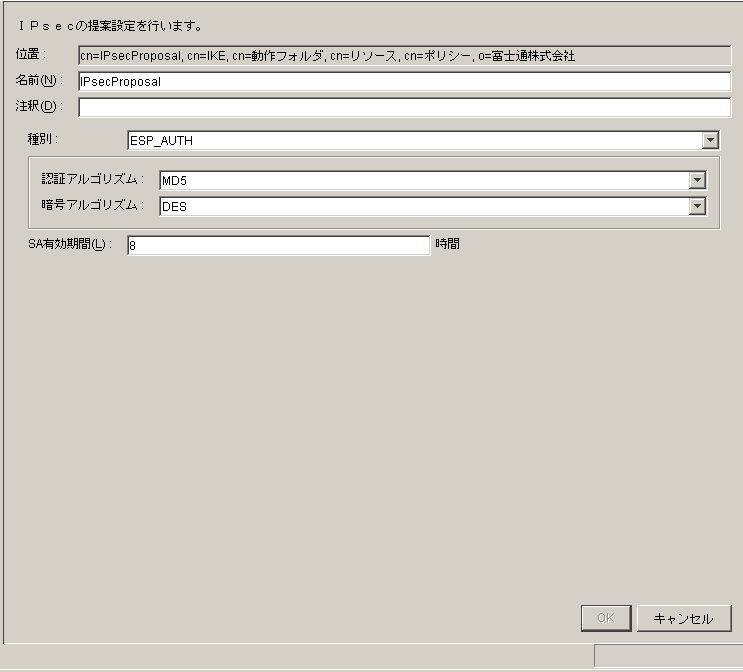Expand the 暗号アルゴリズム DES dropdown arrow
Screen dimensions: 743x672
point(697,206)
